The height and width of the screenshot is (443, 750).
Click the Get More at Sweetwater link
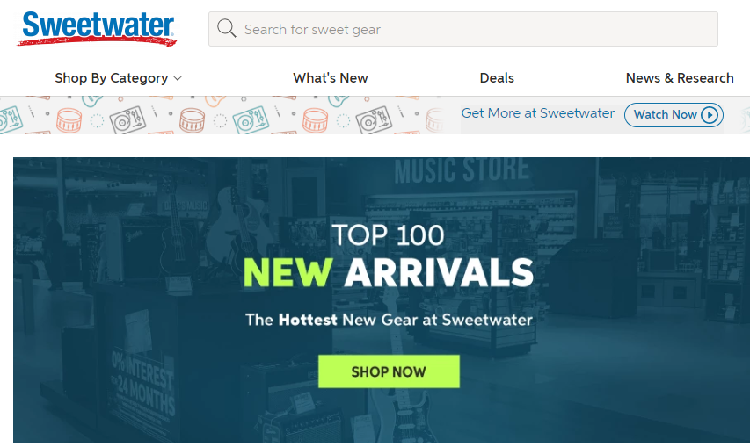538,113
